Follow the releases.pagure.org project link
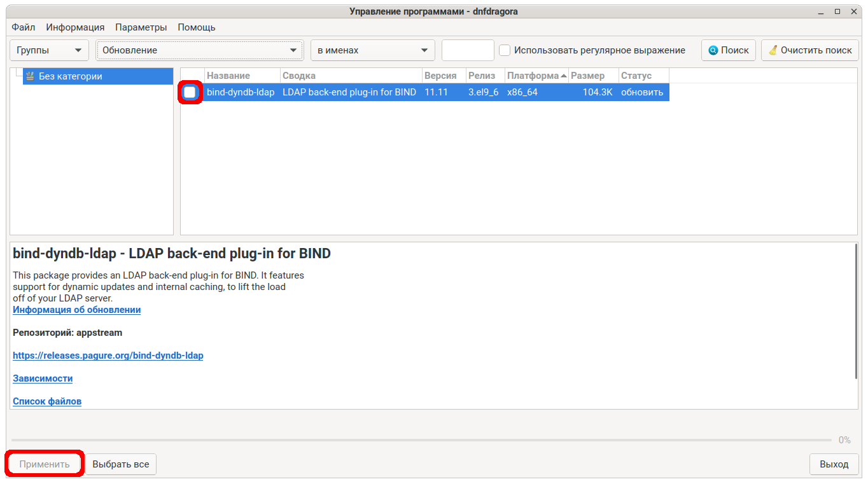Image resolution: width=868 pixels, height=484 pixels. (x=108, y=356)
